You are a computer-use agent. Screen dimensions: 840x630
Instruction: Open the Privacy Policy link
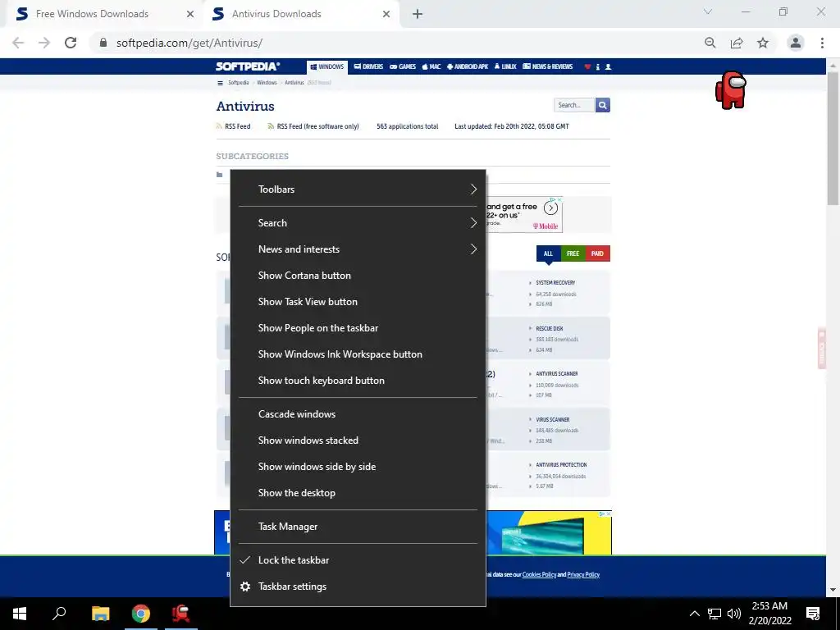[583, 575]
